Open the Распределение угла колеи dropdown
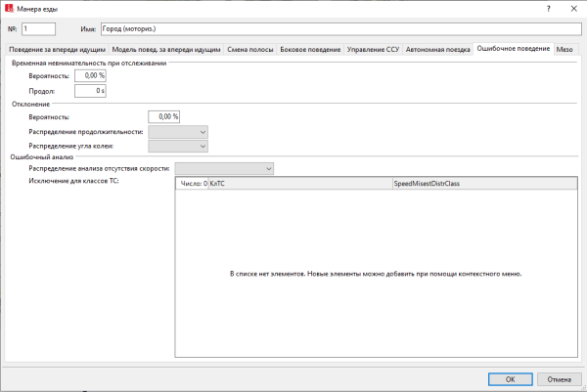The image size is (587, 392). click(178, 146)
